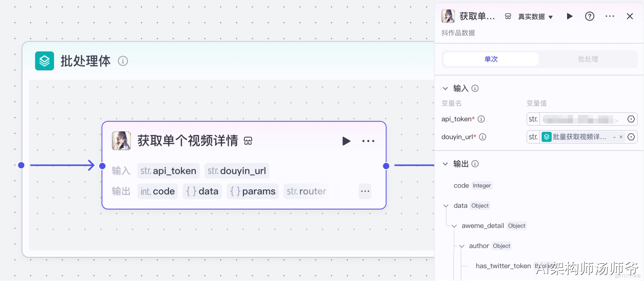Click the panel header mock-data icon
This screenshot has width=644, height=281.
tap(508, 16)
